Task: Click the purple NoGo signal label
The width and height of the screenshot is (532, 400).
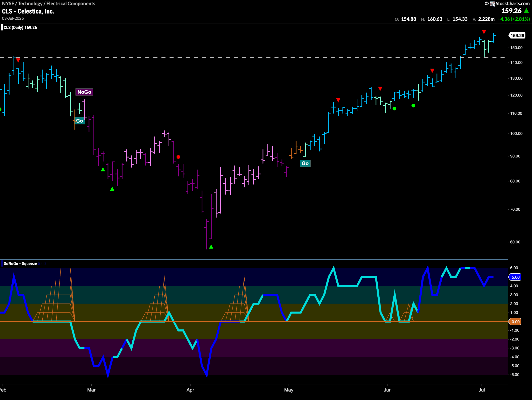Action: point(84,92)
